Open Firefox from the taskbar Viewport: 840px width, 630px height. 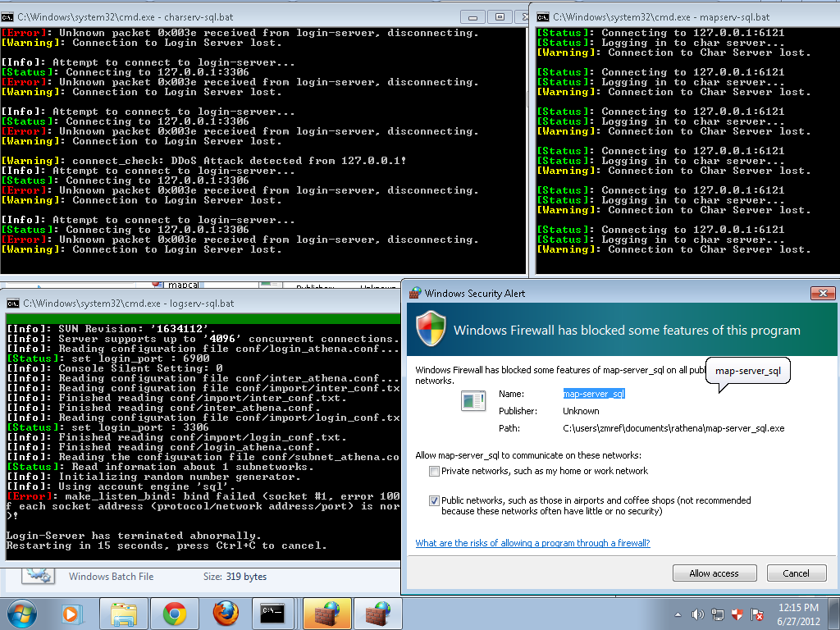[x=226, y=614]
